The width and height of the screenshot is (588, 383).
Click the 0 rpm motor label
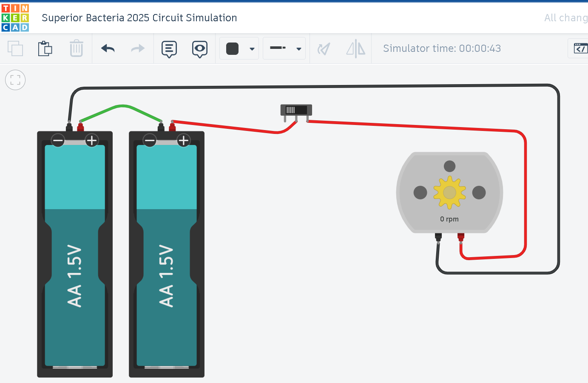[449, 219]
